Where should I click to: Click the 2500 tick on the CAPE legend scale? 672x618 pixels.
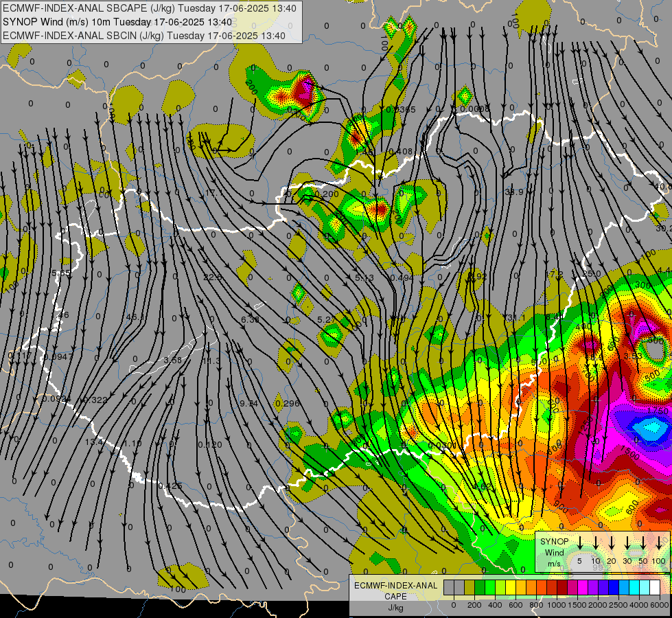[x=618, y=605]
